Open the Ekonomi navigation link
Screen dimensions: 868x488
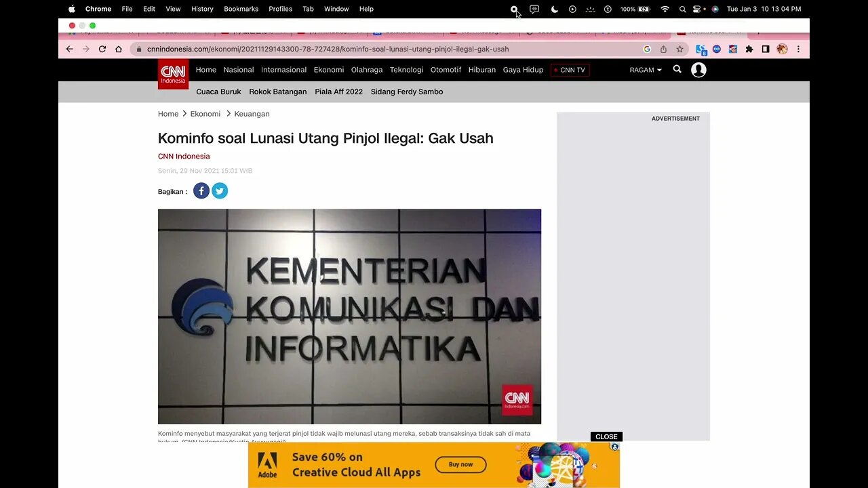tap(329, 70)
